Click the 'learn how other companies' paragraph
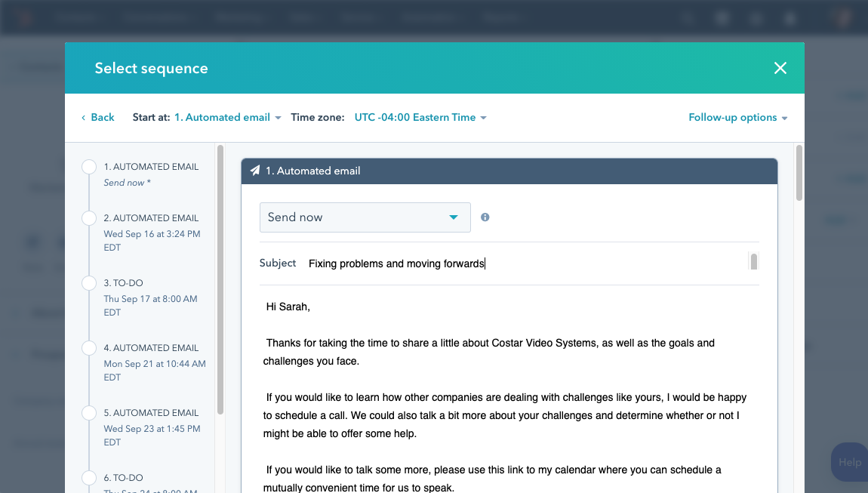This screenshot has width=868, height=493. (505, 415)
